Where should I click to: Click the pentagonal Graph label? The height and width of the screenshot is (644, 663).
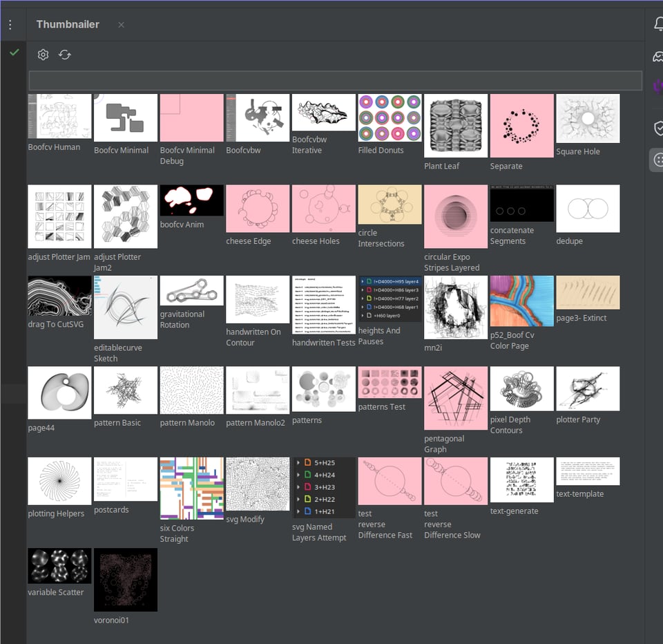point(444,444)
